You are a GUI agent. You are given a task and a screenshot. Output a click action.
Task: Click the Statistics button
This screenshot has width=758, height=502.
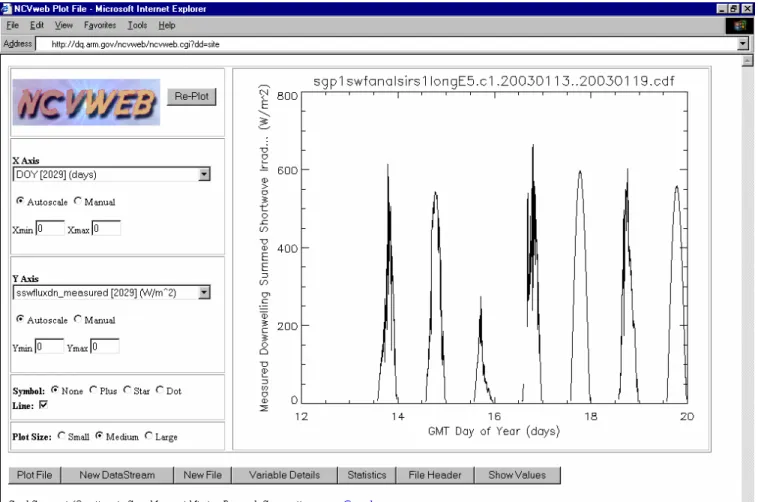coord(367,475)
